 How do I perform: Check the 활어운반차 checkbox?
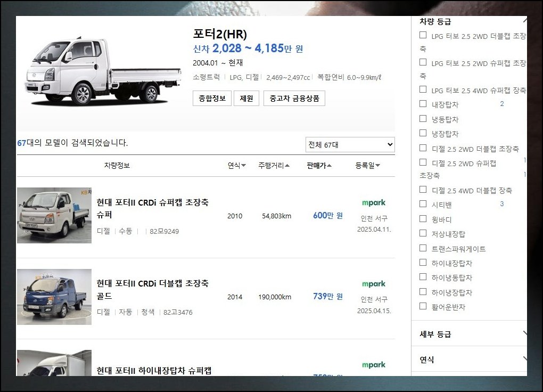point(423,306)
